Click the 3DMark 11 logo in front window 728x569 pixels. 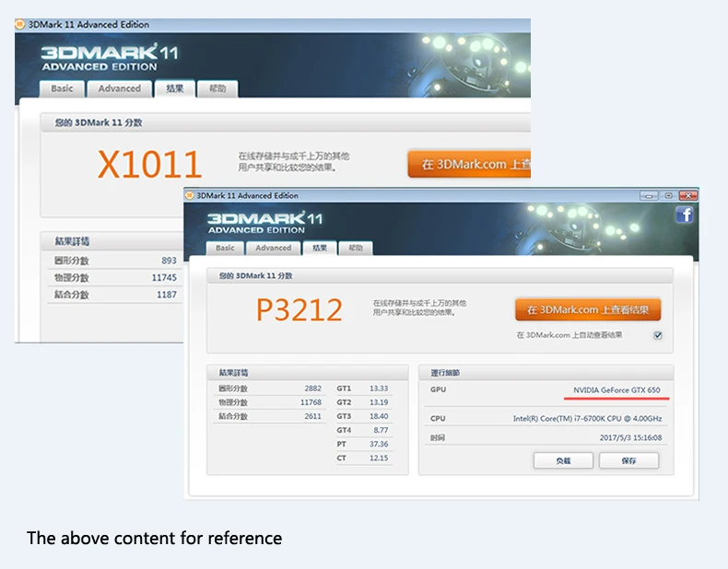264,223
